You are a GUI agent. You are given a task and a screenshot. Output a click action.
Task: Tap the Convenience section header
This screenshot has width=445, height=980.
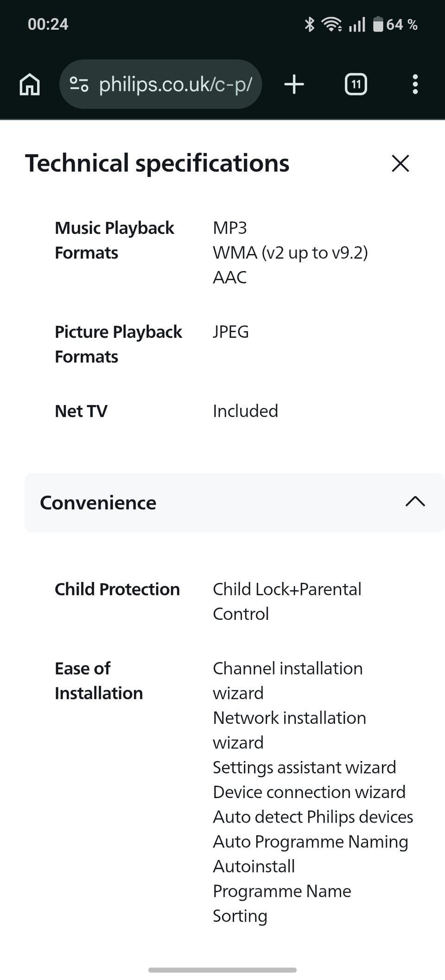tap(235, 503)
